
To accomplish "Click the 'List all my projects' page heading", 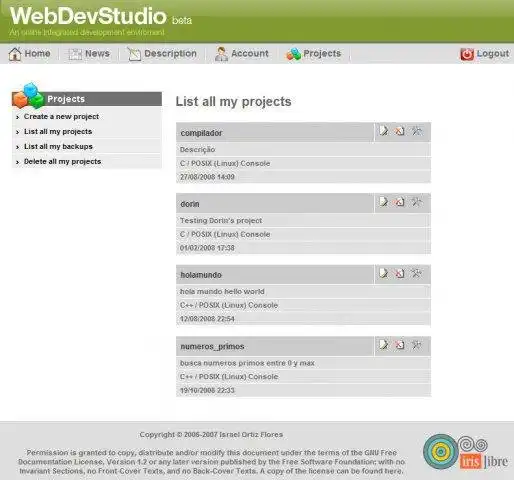I will click(x=233, y=102).
